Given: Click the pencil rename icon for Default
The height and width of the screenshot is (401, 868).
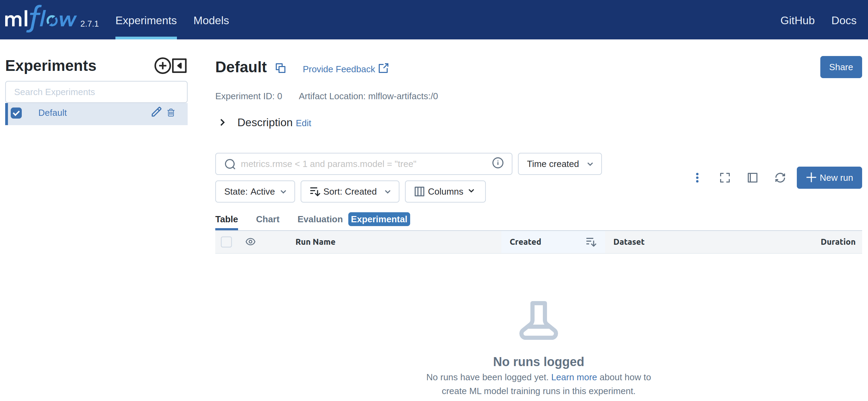Looking at the screenshot, I should 157,112.
